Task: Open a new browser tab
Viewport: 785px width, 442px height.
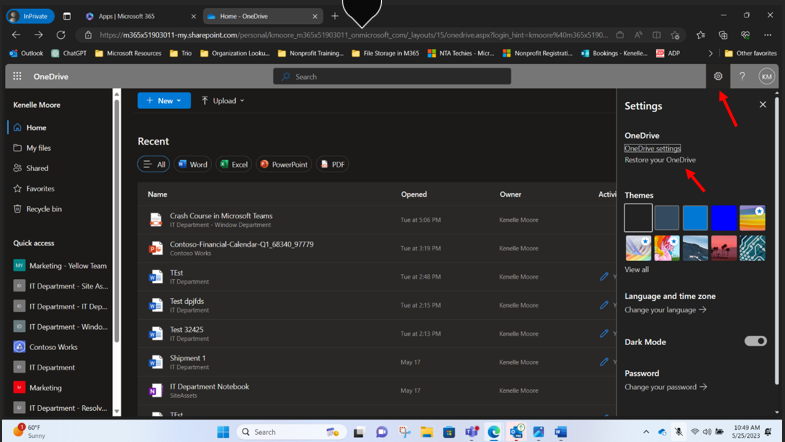Action: click(x=334, y=16)
